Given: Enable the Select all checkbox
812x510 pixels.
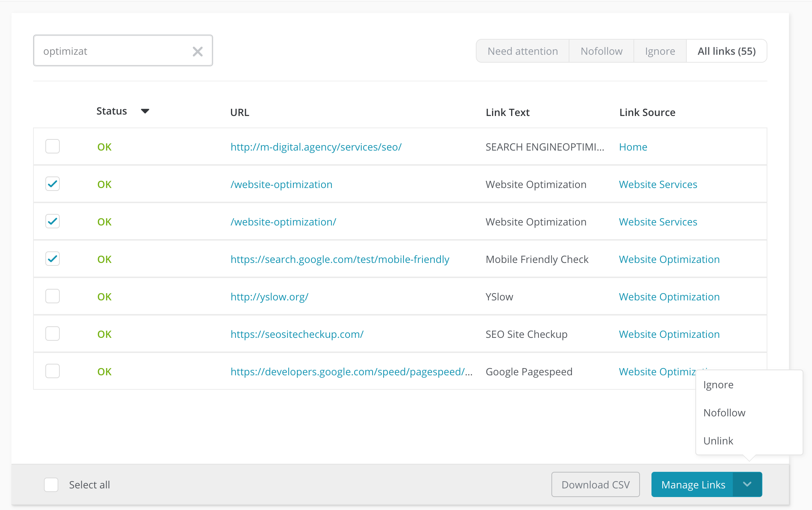Looking at the screenshot, I should tap(52, 484).
